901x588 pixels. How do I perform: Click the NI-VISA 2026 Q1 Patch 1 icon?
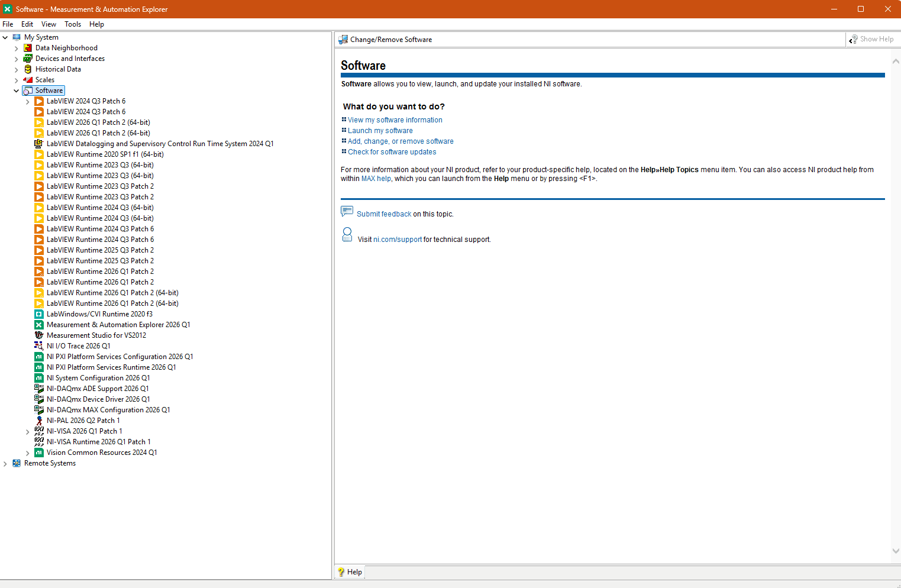point(39,431)
